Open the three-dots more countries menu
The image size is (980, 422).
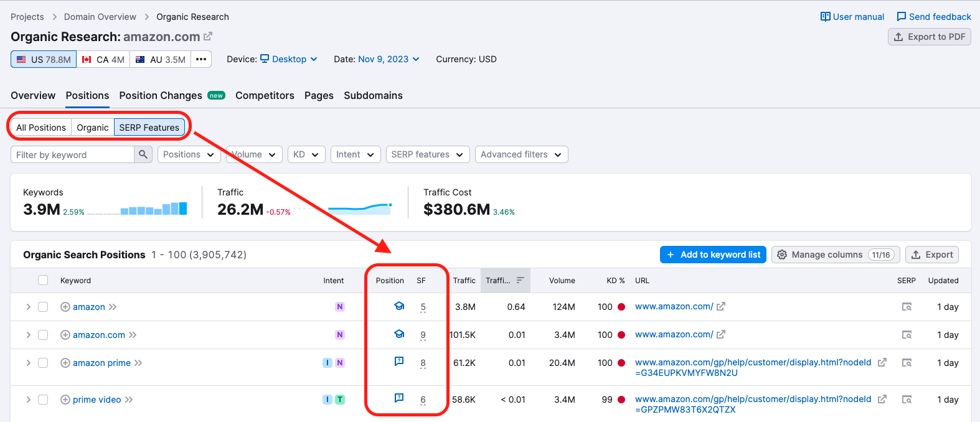pos(201,59)
